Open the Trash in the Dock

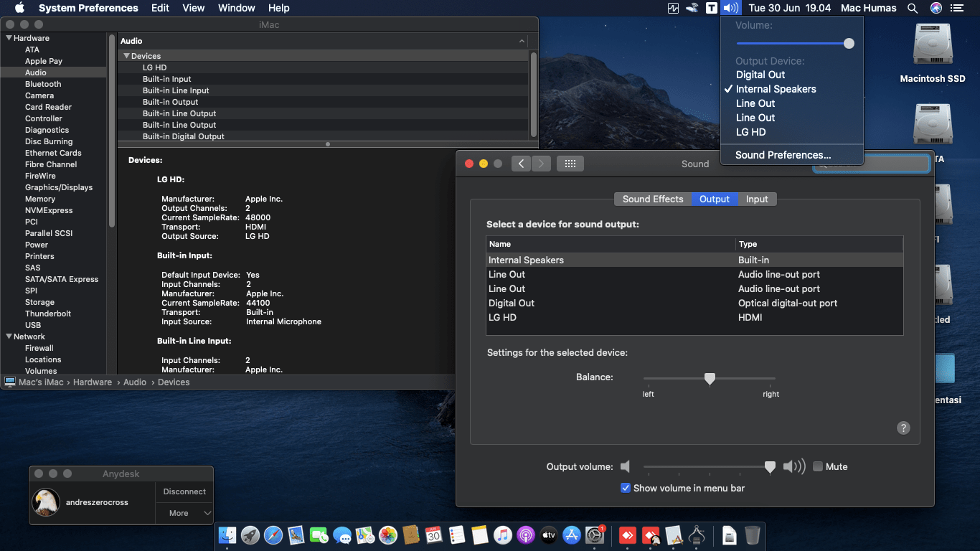pos(753,534)
